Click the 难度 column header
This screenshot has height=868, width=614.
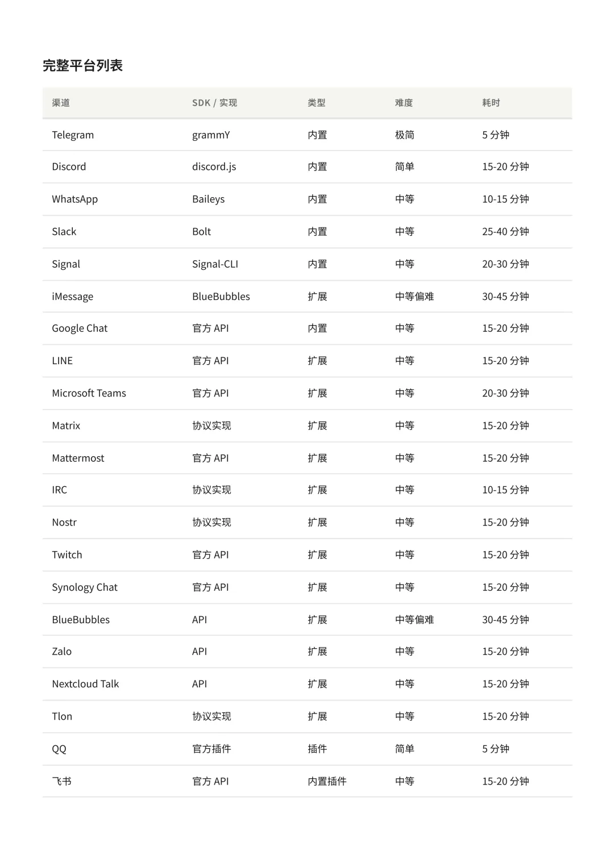(404, 103)
